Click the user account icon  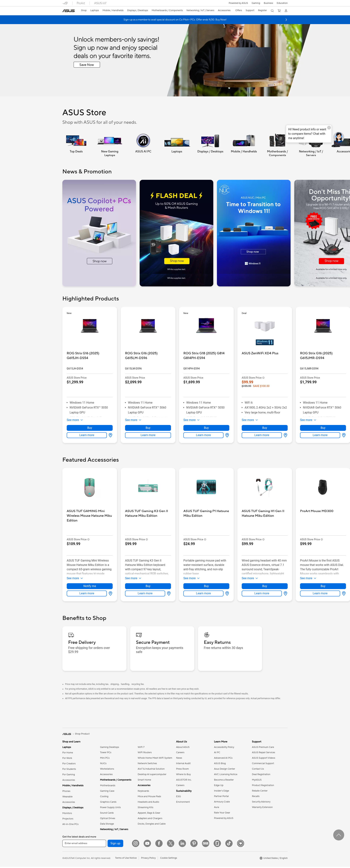[286, 11]
